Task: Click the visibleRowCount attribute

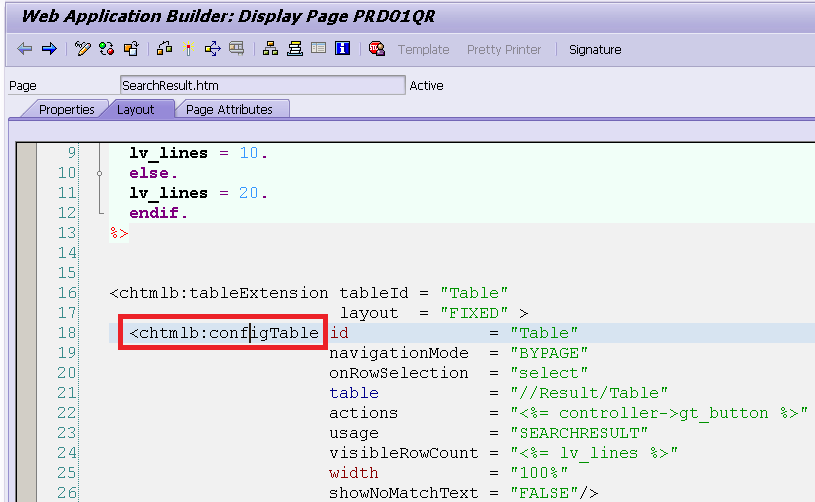Action: (403, 453)
